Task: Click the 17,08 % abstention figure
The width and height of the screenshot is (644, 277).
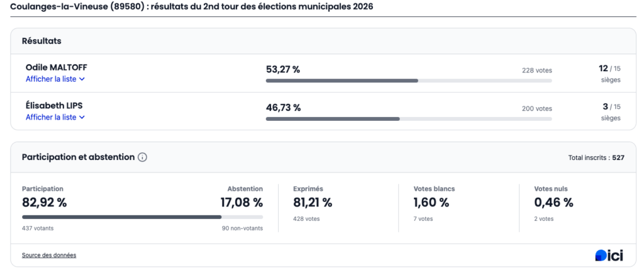Action: point(240,202)
